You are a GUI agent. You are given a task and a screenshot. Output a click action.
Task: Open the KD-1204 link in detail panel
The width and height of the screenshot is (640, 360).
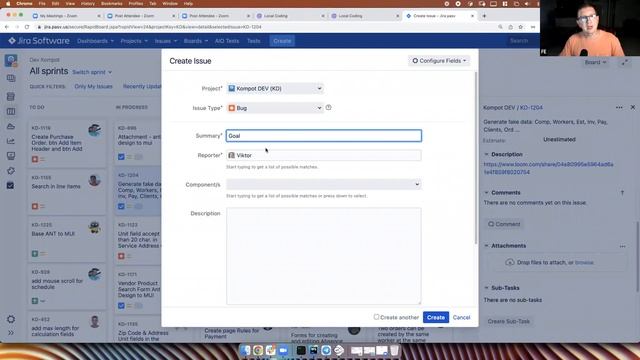531,108
